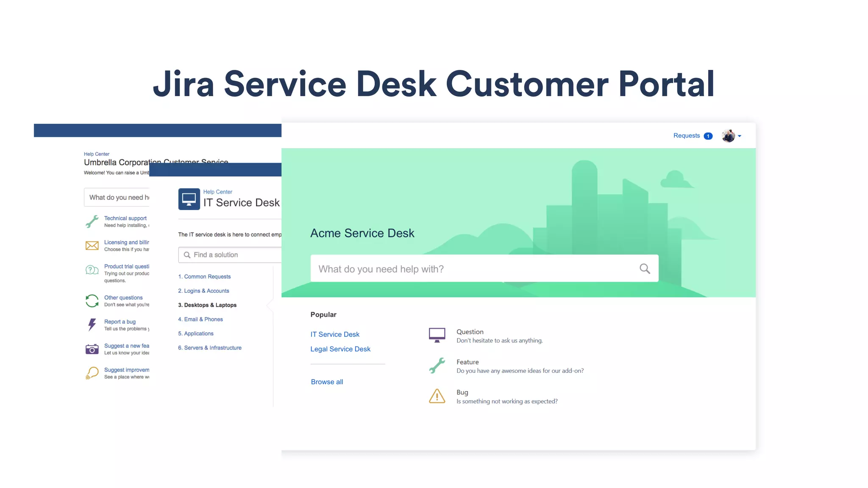Click the Find a solution search icon

(187, 255)
